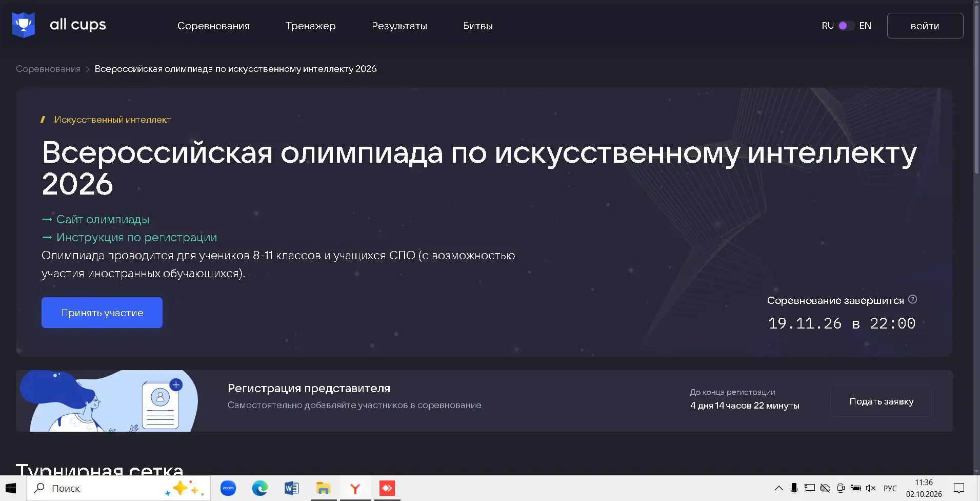Open the РУС keyboard language selector

coord(890,488)
